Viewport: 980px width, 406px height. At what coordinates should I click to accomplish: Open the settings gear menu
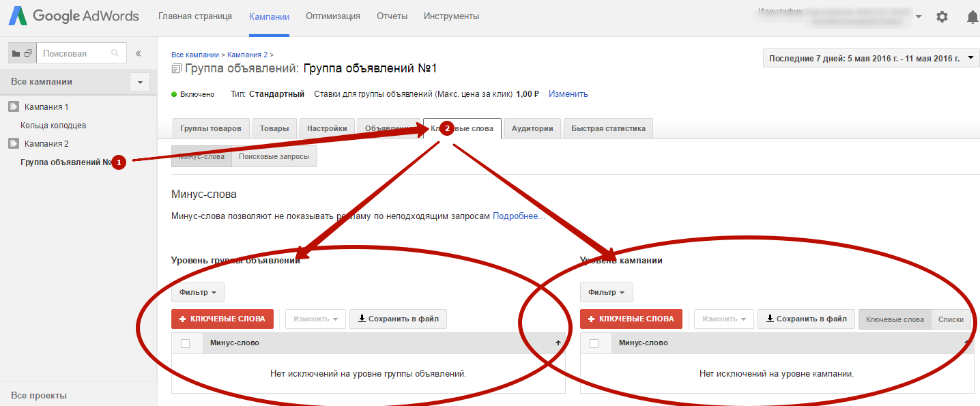(942, 17)
